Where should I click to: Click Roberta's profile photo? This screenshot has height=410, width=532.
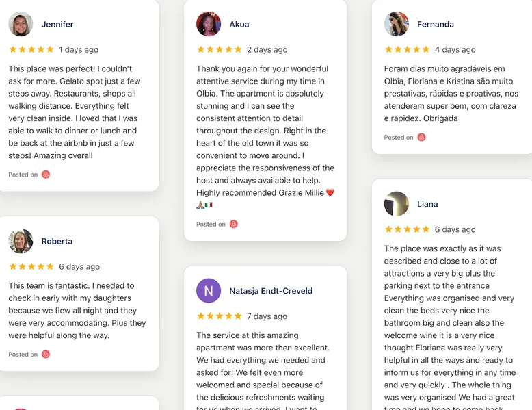(x=21, y=241)
